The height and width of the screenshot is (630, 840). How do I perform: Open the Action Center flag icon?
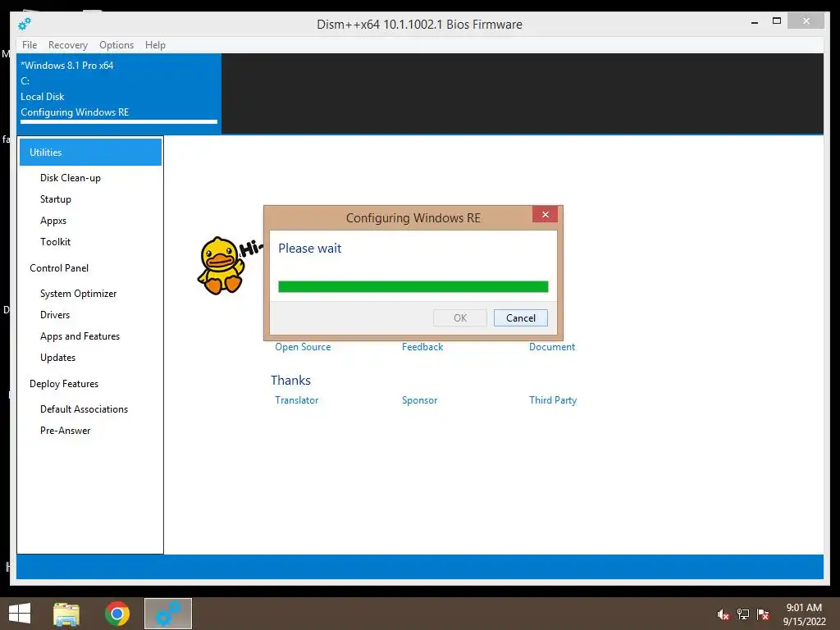[763, 614]
